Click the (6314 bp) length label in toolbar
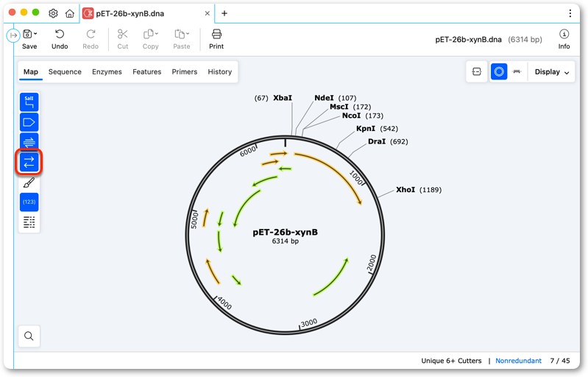 (x=525, y=39)
